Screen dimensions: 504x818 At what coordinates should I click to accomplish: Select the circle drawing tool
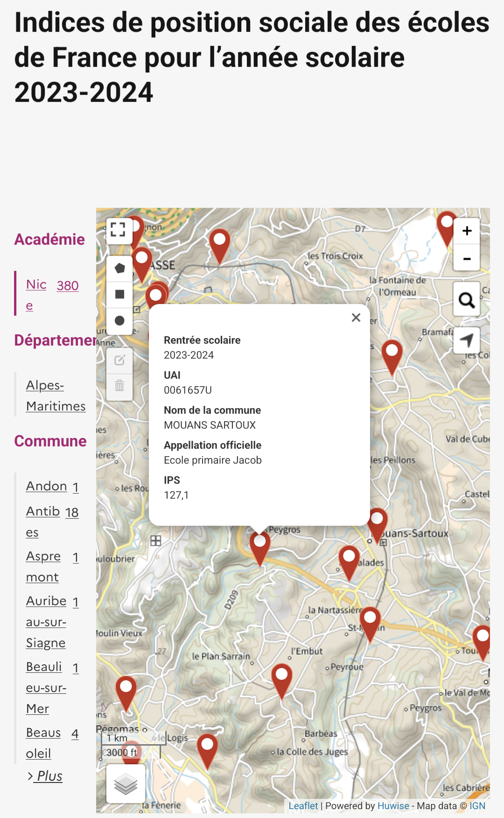pyautogui.click(x=119, y=321)
